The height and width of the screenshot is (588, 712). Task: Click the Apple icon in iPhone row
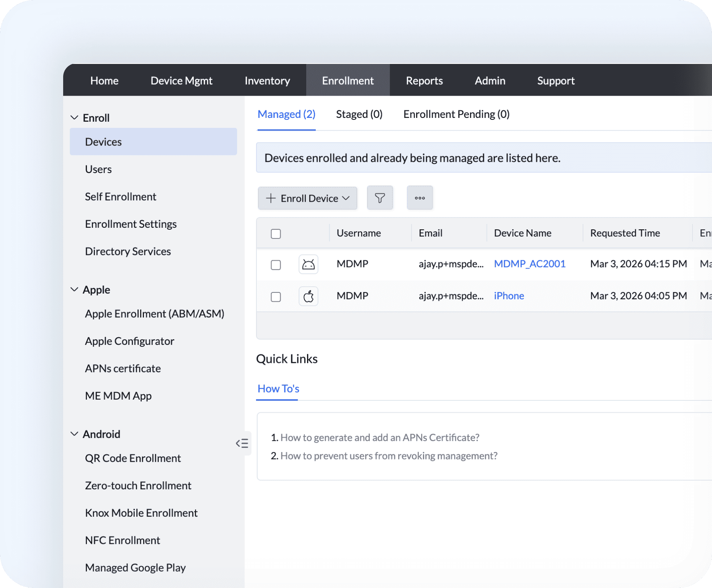tap(308, 296)
